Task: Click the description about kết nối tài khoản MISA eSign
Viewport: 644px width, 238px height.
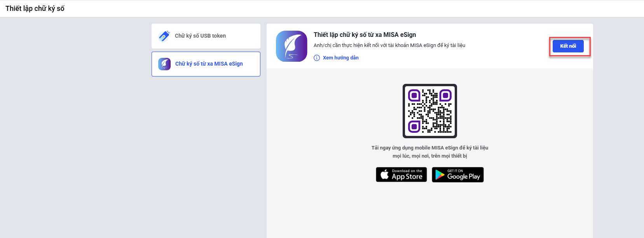Action: (x=389, y=45)
